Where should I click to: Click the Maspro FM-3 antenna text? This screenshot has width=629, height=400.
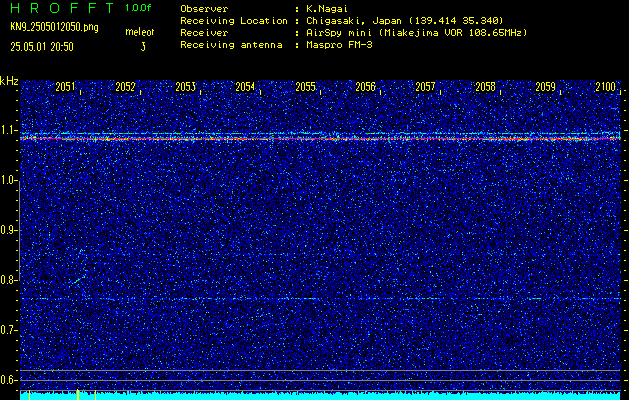339,45
